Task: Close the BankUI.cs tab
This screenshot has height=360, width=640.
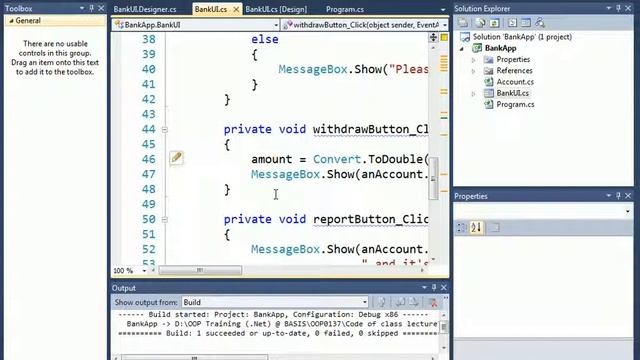Action: tap(236, 9)
